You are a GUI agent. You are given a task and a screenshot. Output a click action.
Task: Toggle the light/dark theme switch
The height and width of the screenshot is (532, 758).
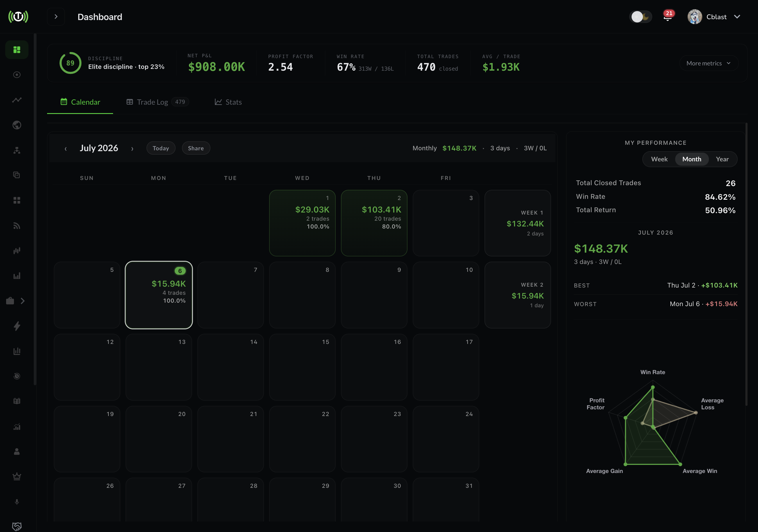(x=641, y=17)
